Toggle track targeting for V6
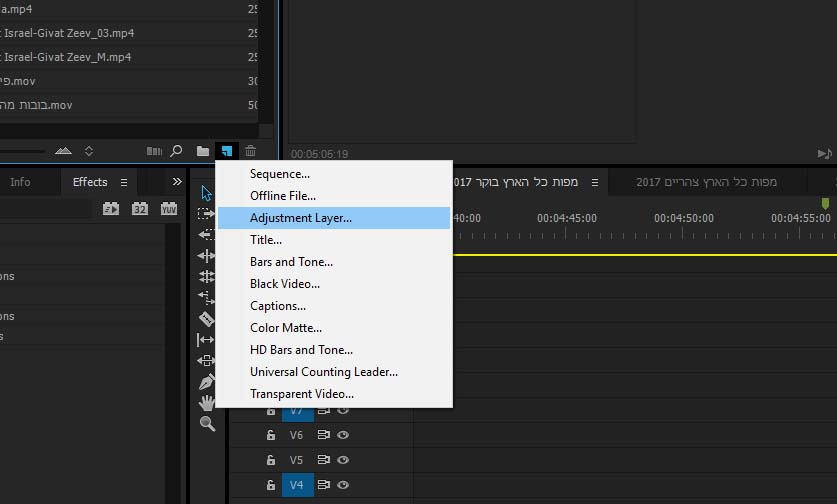 click(297, 435)
